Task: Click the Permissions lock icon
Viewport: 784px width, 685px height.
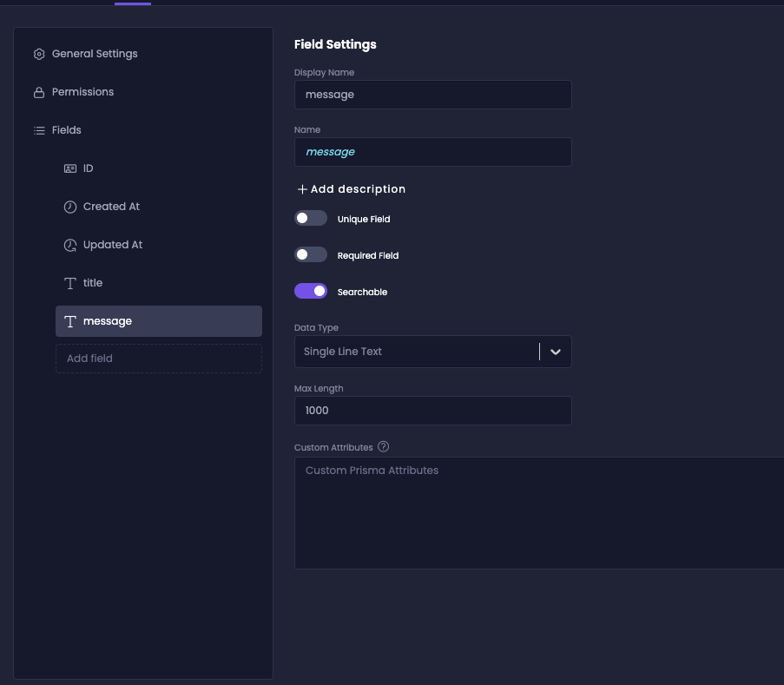Action: pyautogui.click(x=39, y=93)
